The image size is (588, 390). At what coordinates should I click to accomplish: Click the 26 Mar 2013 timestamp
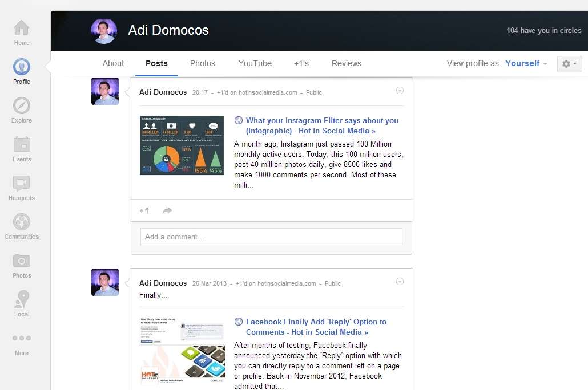[x=210, y=283]
